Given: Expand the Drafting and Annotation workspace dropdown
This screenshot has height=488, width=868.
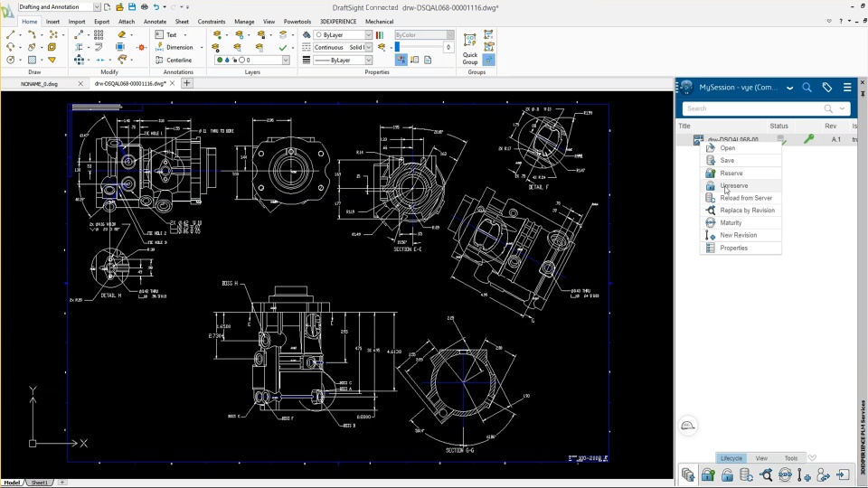Looking at the screenshot, I should tap(97, 6).
